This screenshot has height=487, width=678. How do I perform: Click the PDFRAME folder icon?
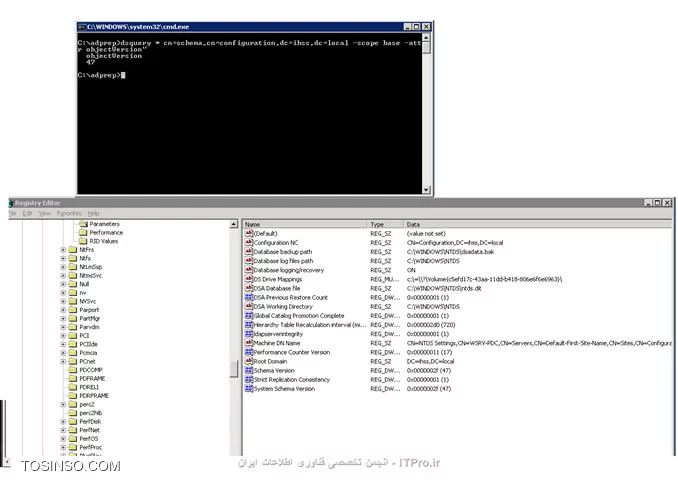coord(73,378)
